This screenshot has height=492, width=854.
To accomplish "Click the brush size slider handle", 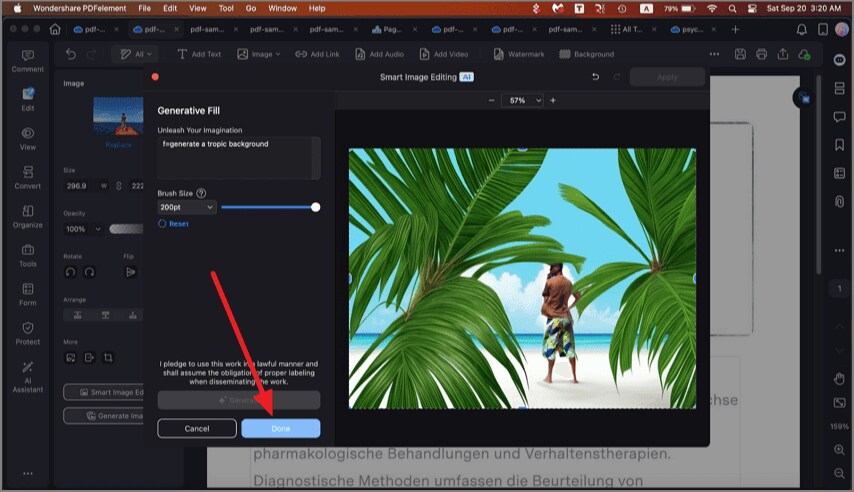I will click(316, 207).
